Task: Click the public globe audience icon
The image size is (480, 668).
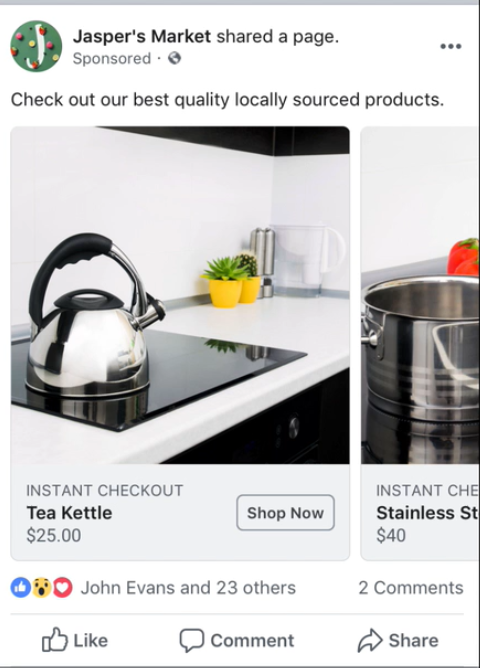Action: coord(175,58)
